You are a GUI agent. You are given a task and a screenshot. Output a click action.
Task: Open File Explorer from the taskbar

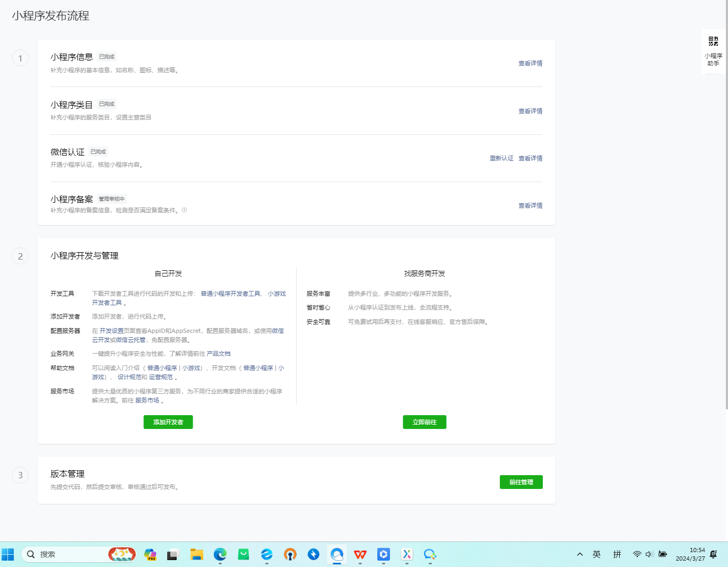[x=197, y=554]
